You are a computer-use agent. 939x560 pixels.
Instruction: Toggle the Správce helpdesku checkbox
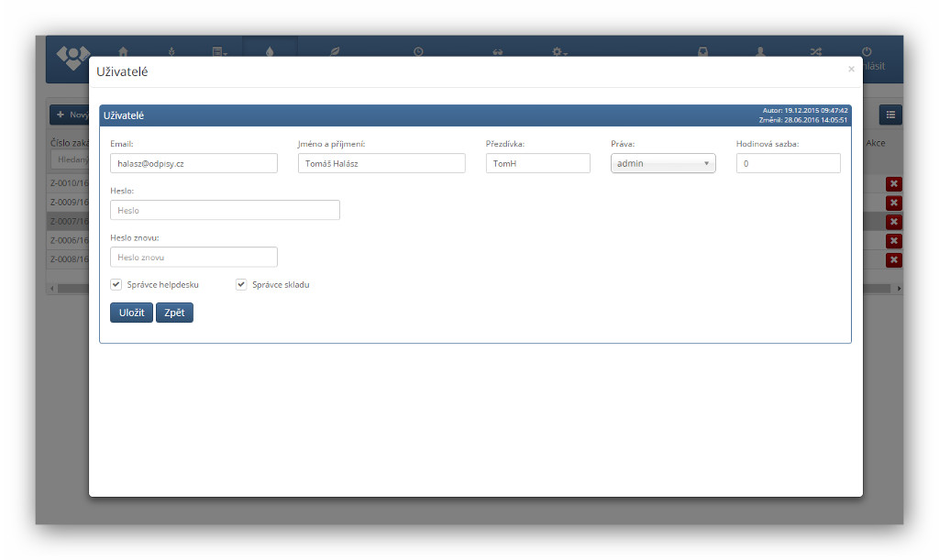tap(116, 284)
